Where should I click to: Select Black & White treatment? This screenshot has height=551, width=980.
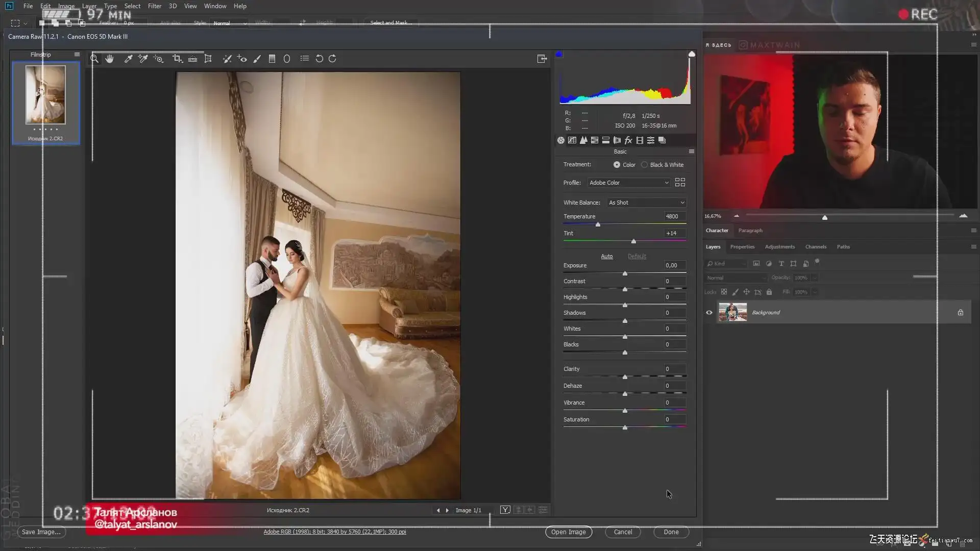tap(645, 165)
